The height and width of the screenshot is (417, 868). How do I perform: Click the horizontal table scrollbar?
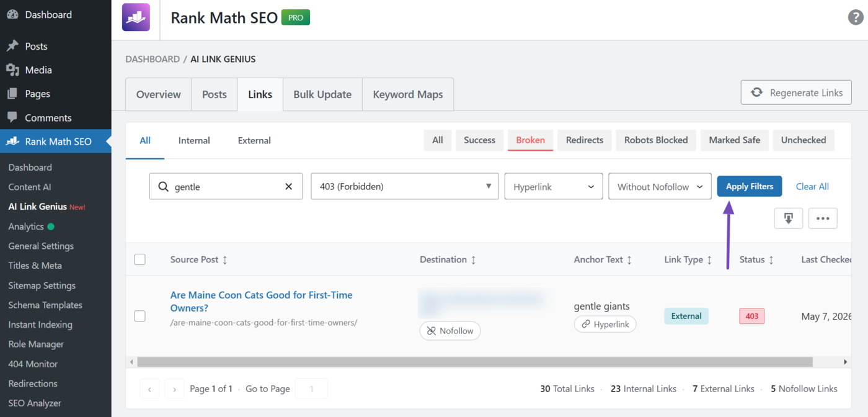point(474,362)
